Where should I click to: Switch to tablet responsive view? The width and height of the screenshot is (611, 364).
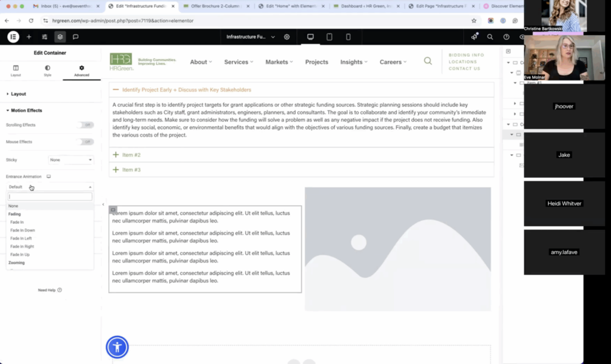click(329, 36)
